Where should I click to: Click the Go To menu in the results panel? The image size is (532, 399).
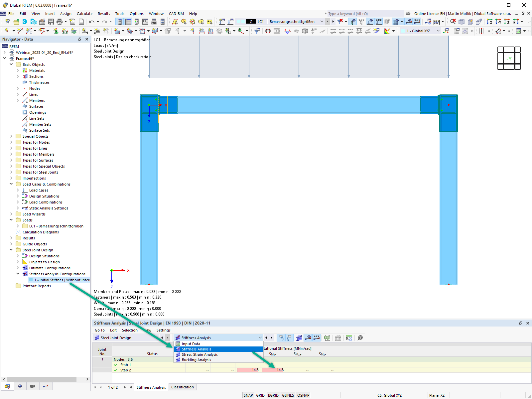(99, 330)
